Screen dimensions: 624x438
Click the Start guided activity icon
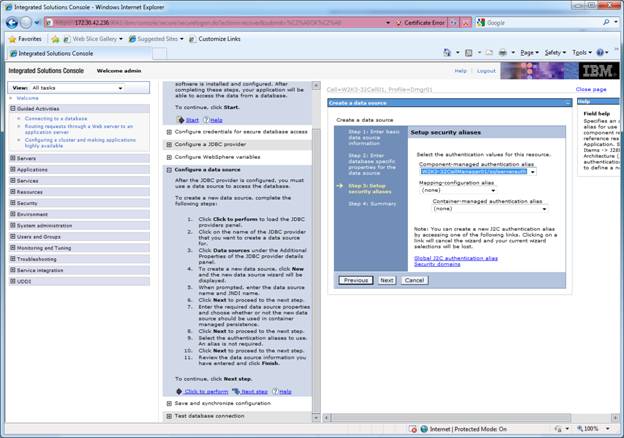(180, 119)
